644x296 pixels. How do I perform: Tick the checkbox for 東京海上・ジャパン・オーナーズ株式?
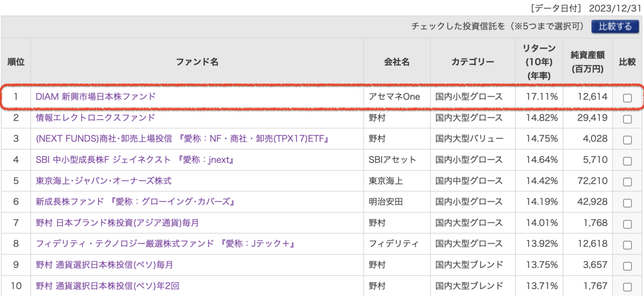pyautogui.click(x=627, y=181)
